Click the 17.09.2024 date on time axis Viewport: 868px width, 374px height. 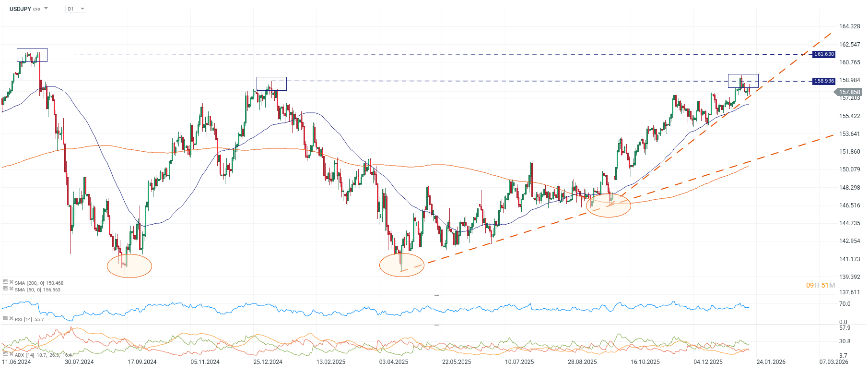[x=142, y=362]
